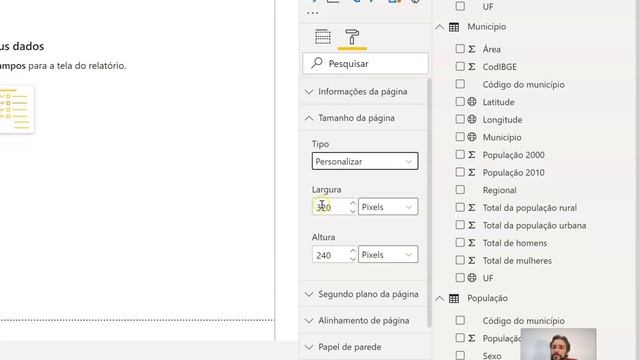Check the População 2000 checkbox

click(460, 155)
